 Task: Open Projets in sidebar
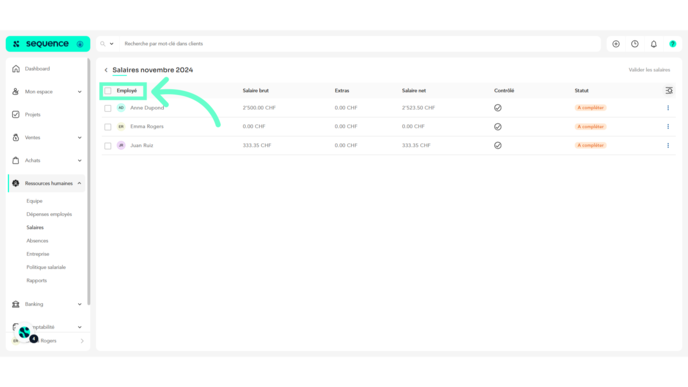click(32, 115)
